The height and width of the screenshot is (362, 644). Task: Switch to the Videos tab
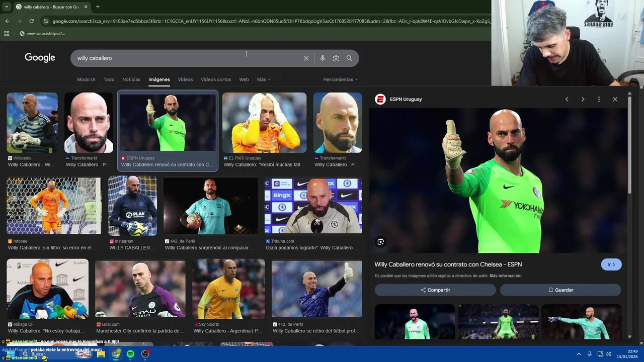click(185, 79)
